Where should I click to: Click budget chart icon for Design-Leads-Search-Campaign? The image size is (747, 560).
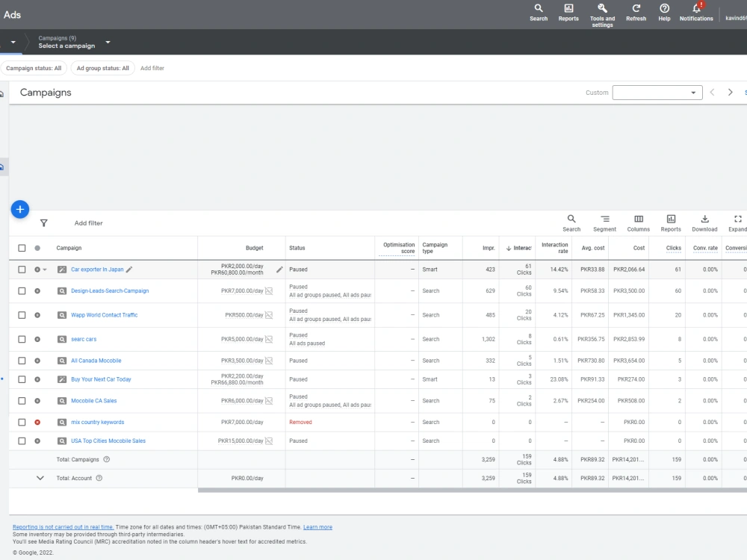pos(269,291)
